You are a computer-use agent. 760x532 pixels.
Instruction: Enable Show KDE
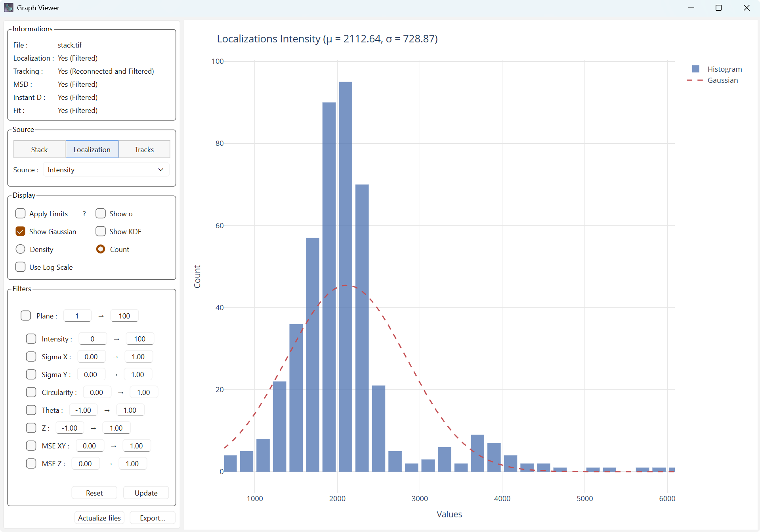click(100, 231)
